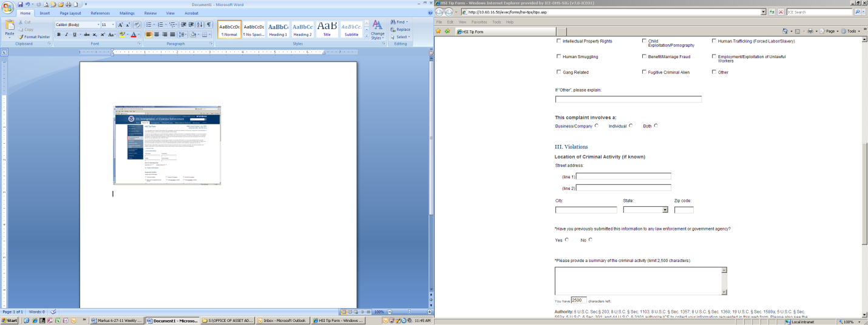The image size is (868, 325).
Task: Toggle Bold formatting in Word ribbon
Action: (x=59, y=35)
